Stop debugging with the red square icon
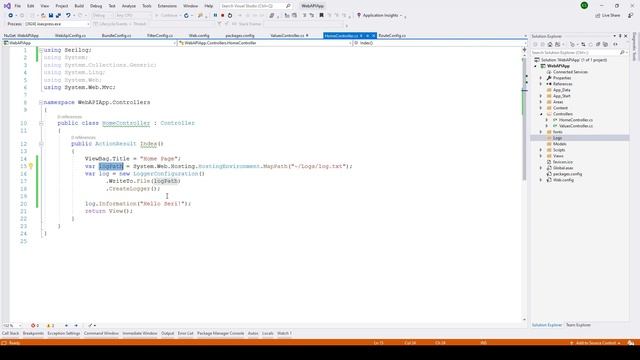This screenshot has height=360, width=640. pyautogui.click(x=222, y=15)
